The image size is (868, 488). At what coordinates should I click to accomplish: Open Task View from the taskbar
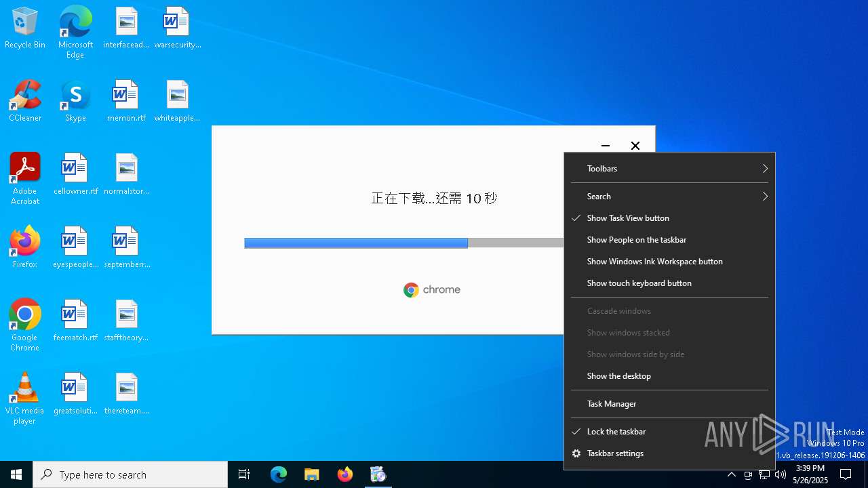point(244,474)
